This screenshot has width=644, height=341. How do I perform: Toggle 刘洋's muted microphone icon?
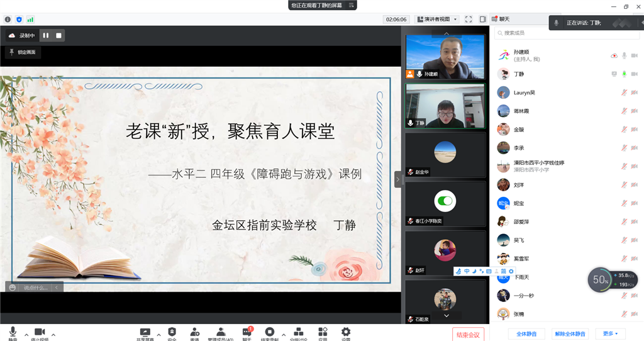pyautogui.click(x=625, y=185)
